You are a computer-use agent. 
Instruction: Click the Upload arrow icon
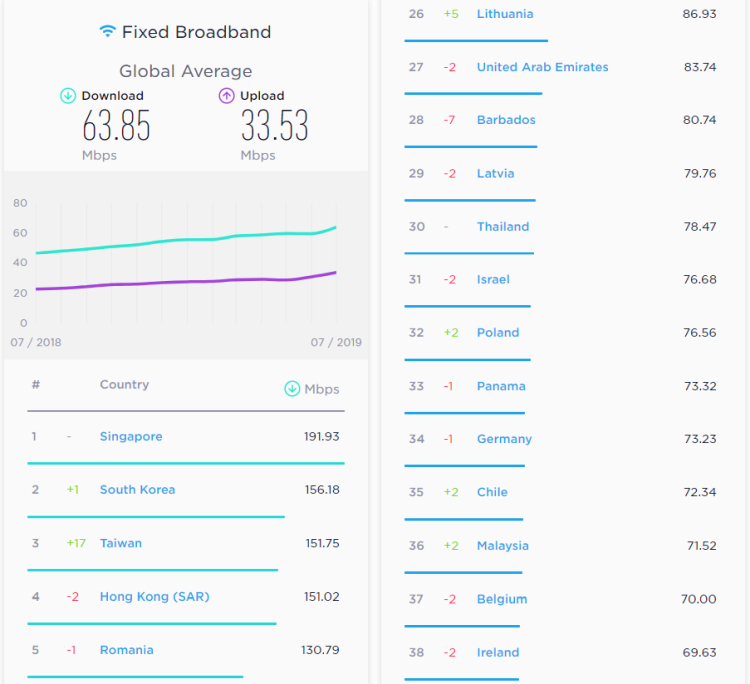point(227,96)
